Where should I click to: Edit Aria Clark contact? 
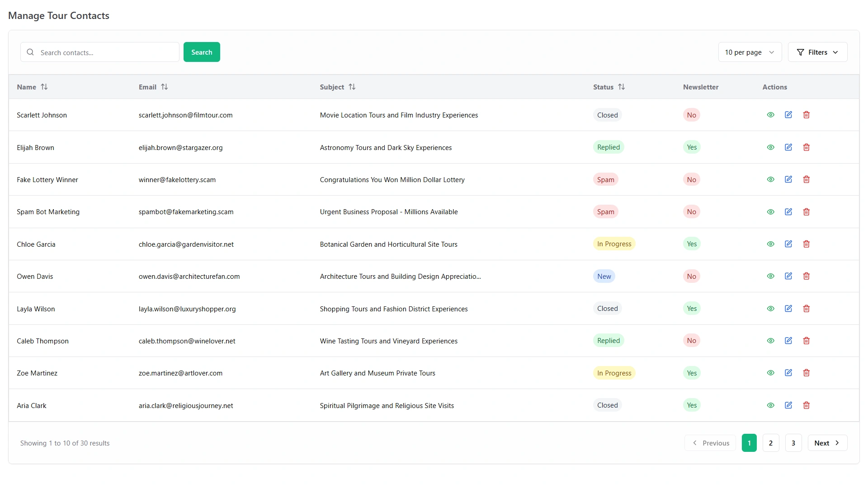pos(788,405)
